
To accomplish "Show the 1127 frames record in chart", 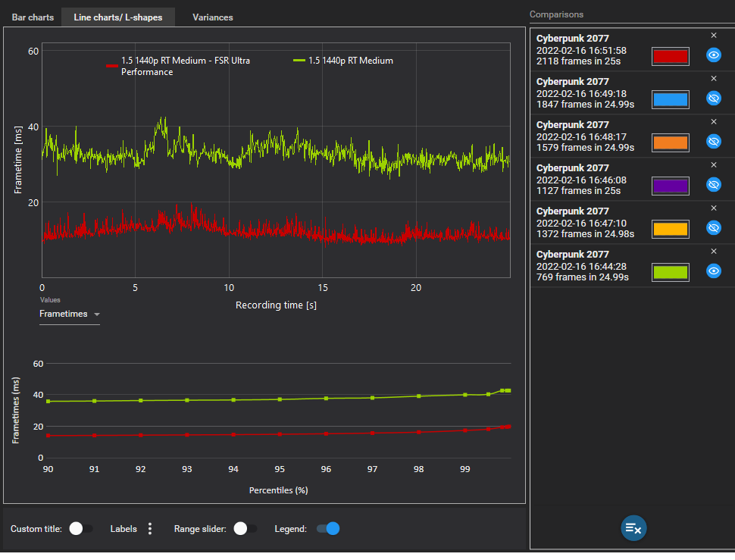I will pos(714,184).
